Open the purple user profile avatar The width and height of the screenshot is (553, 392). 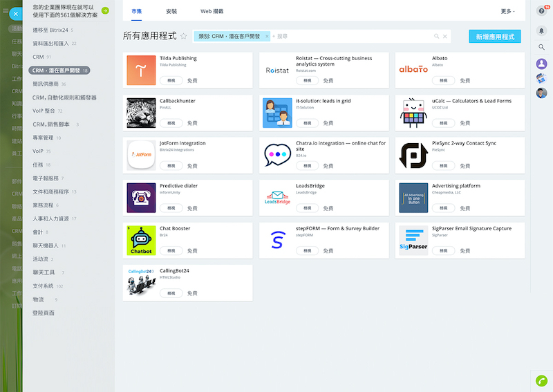(541, 64)
